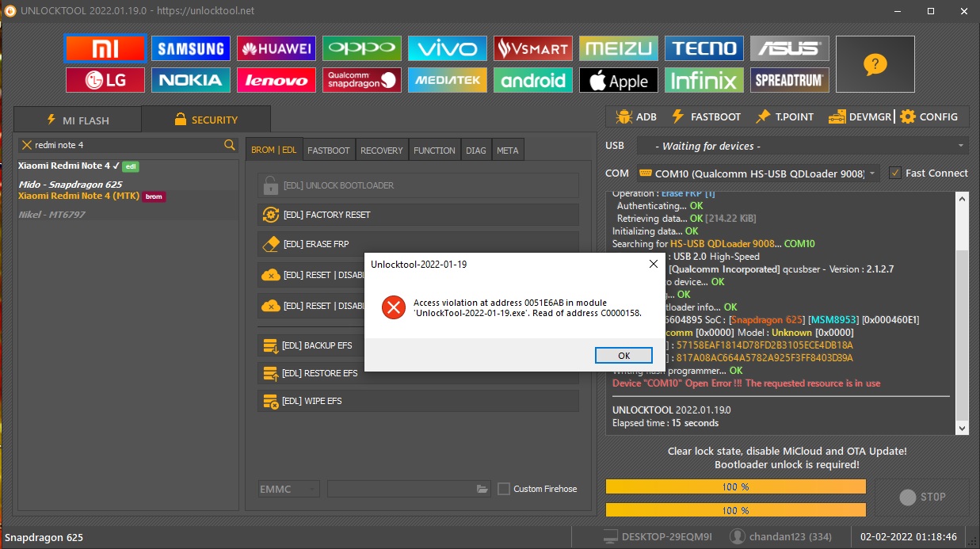Select the Qualcomm Snapdragon brand icon
Screen dimensions: 980x549
(x=361, y=79)
